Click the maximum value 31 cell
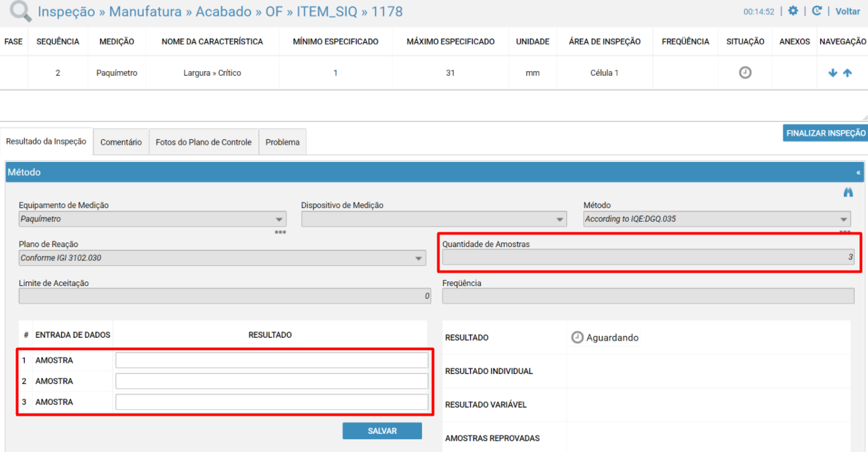 coord(450,73)
